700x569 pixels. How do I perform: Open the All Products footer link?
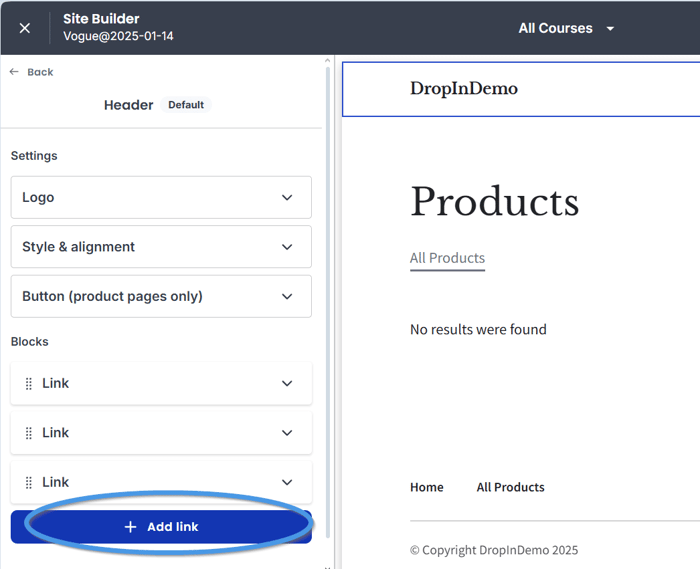[510, 487]
